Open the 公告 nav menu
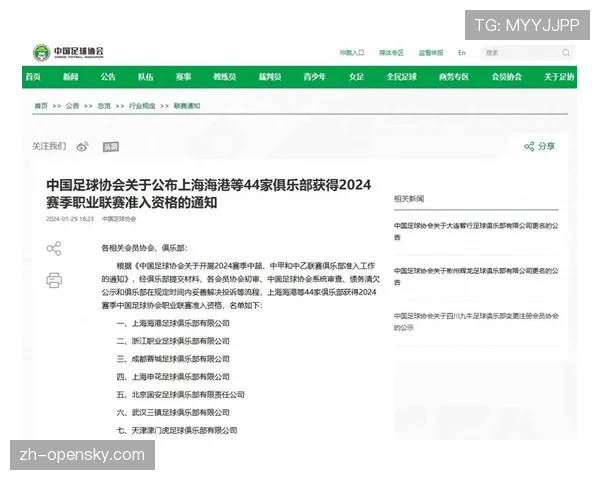The height and width of the screenshot is (480, 600). (x=108, y=77)
